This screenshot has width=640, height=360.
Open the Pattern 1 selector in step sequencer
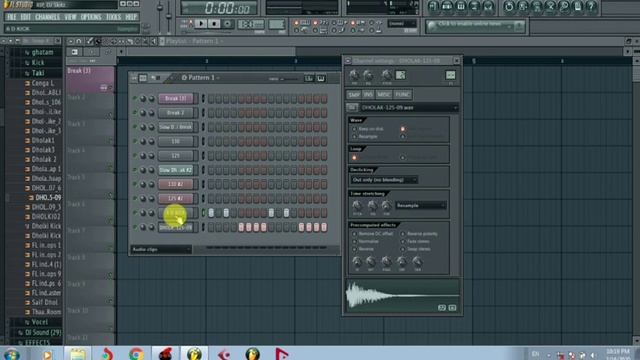click(201, 78)
